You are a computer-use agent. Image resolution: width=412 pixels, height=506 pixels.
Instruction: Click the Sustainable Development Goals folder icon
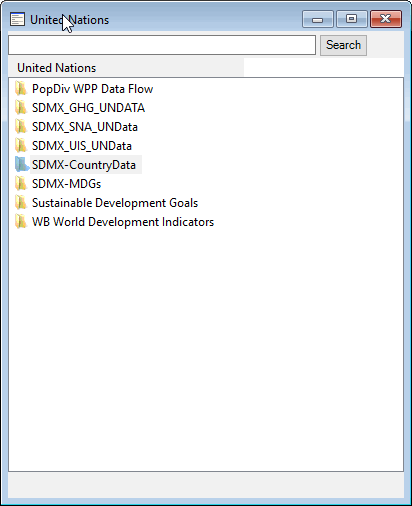click(21, 203)
